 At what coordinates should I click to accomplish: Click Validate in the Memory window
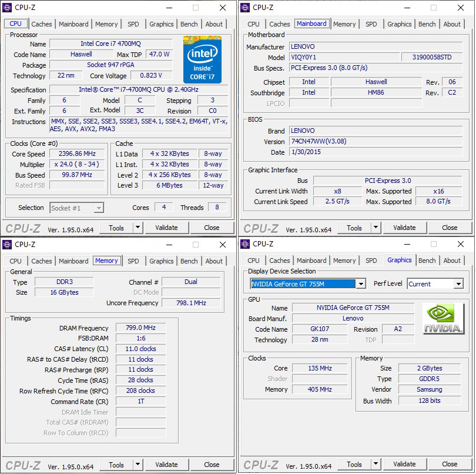coord(166,465)
